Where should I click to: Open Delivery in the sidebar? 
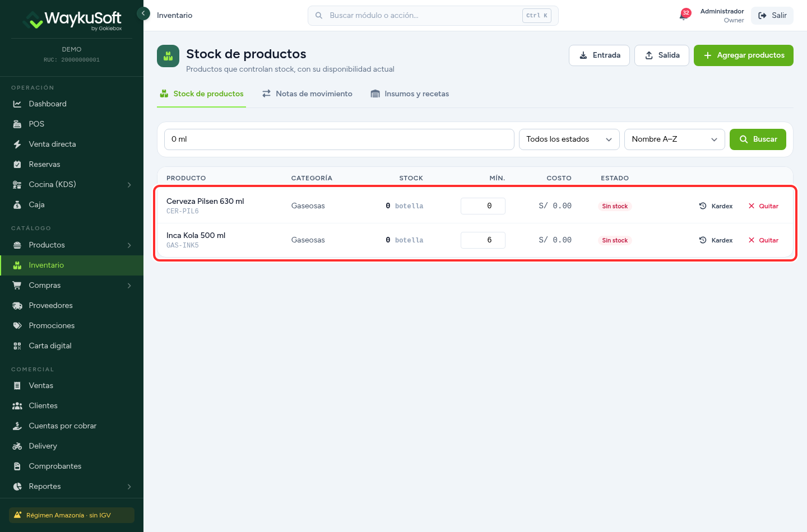[x=72, y=446]
